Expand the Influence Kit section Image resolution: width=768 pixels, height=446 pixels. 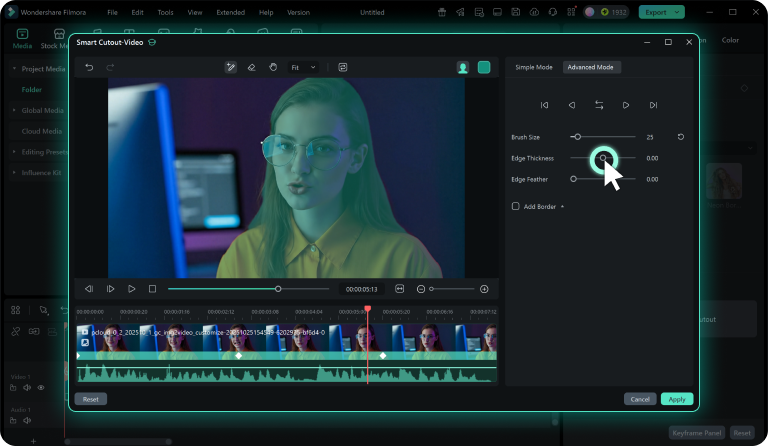click(x=40, y=172)
